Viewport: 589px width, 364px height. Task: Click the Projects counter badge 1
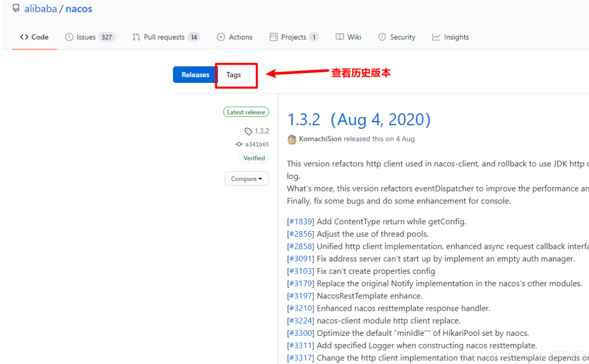(314, 37)
